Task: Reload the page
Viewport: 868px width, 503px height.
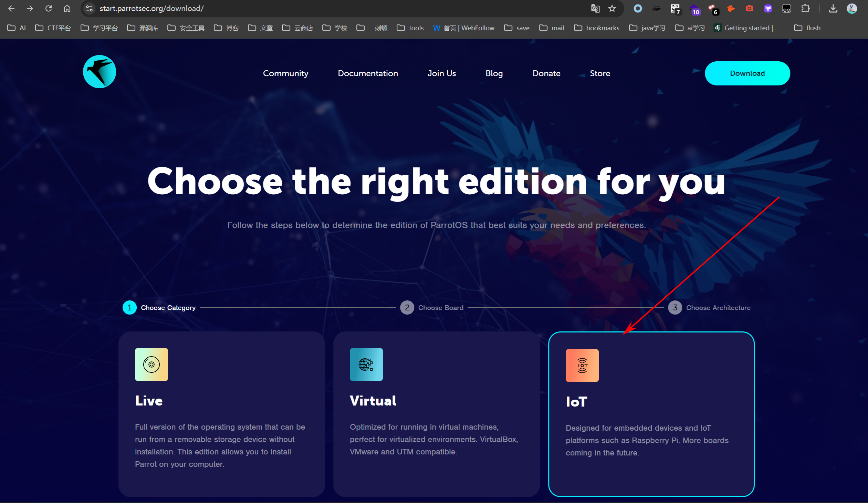Action: click(49, 9)
